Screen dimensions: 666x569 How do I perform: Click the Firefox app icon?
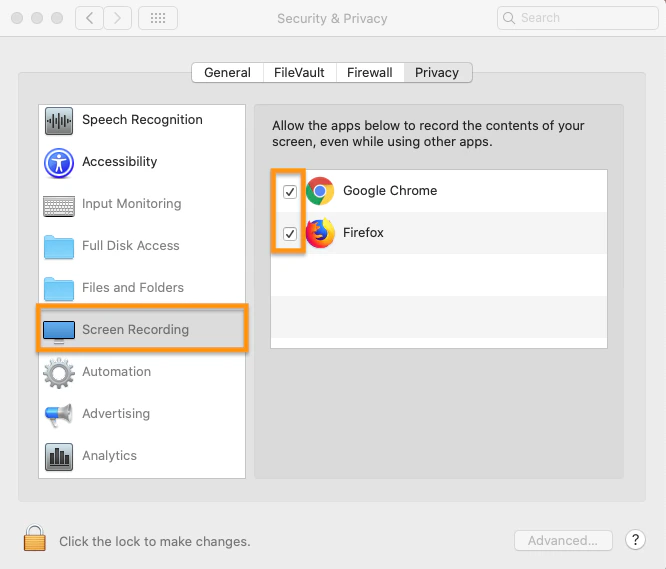click(x=320, y=233)
